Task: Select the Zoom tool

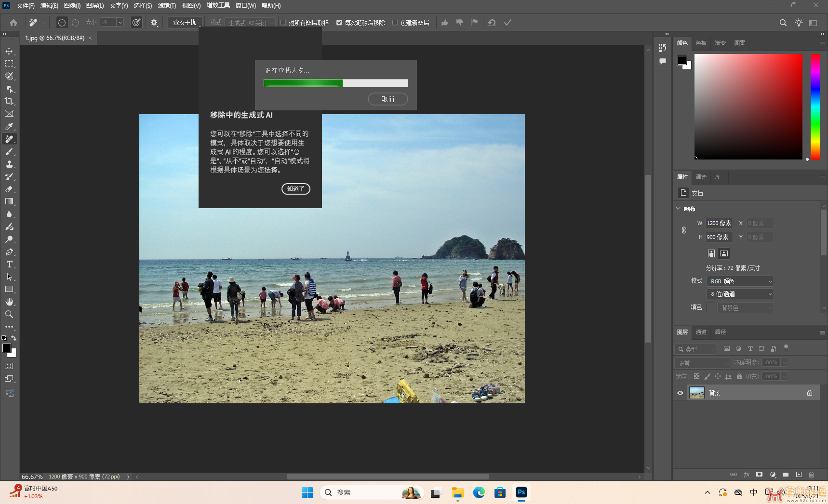Action: [9, 314]
